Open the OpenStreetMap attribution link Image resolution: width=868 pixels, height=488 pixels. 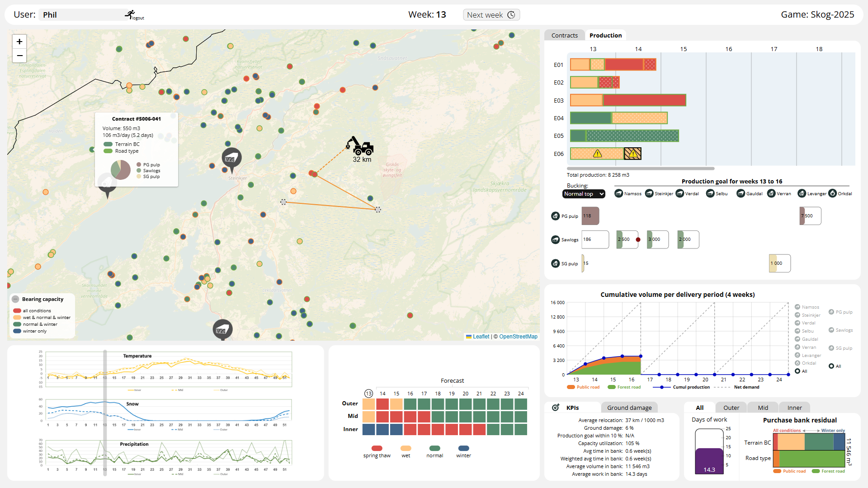coord(518,337)
